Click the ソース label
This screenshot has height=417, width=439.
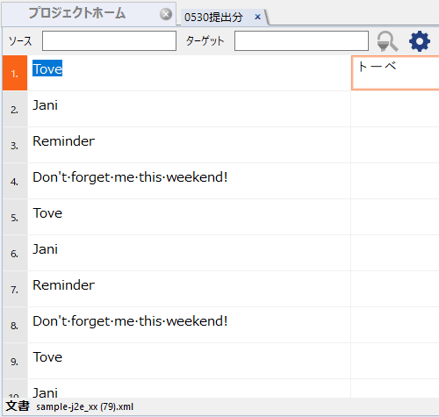point(20,41)
